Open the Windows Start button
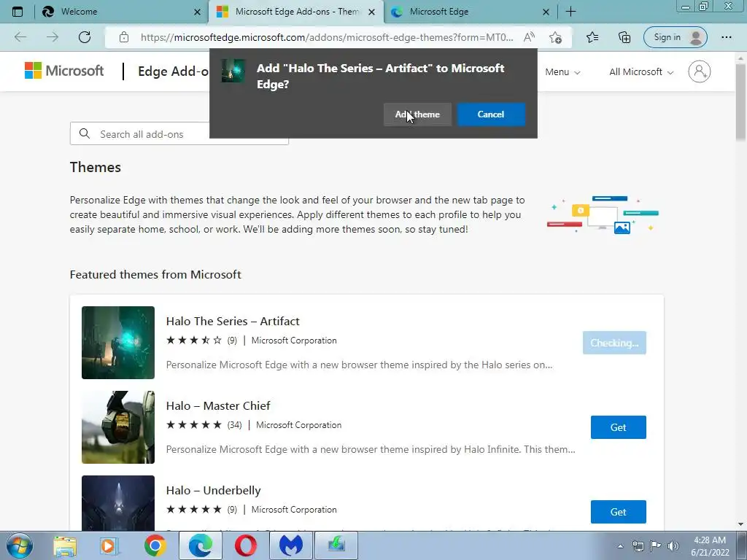The image size is (747, 560). tap(20, 545)
